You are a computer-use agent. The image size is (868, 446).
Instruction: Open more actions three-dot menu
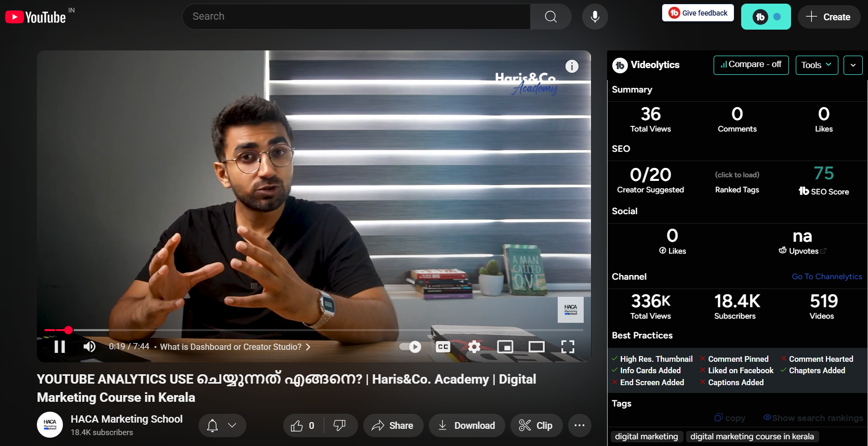[x=580, y=426]
